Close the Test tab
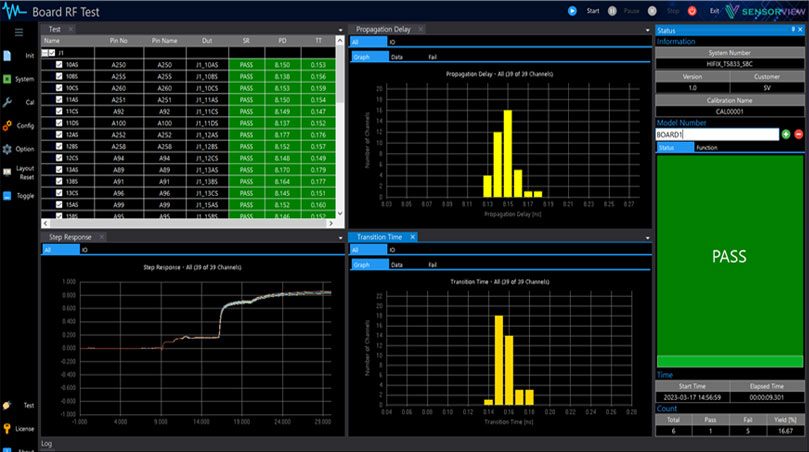Viewport: 809px width, 452px height. (x=71, y=29)
